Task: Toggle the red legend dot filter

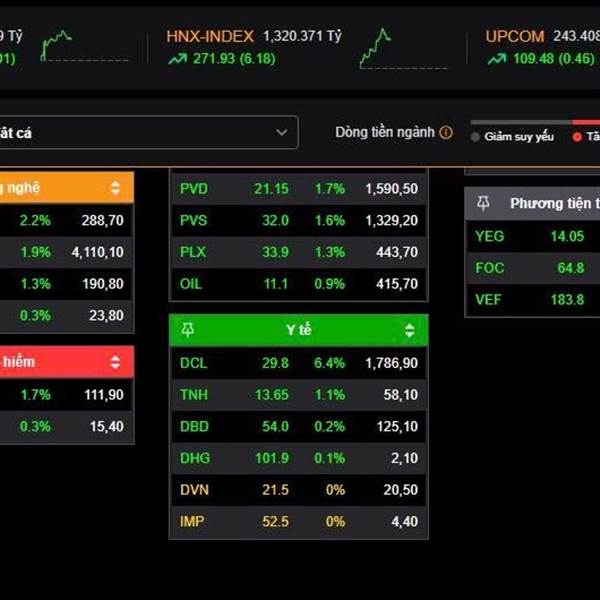Action: [x=577, y=137]
